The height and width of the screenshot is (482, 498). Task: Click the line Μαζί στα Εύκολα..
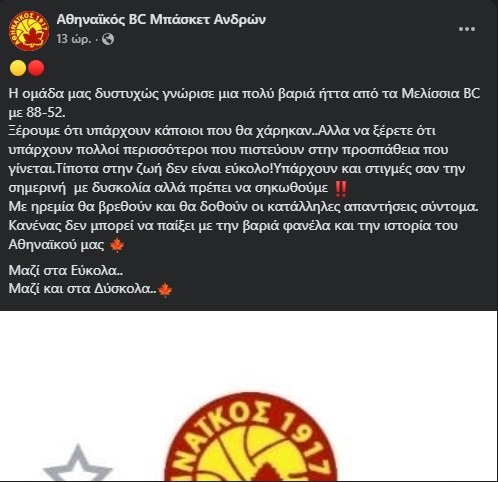(x=66, y=270)
